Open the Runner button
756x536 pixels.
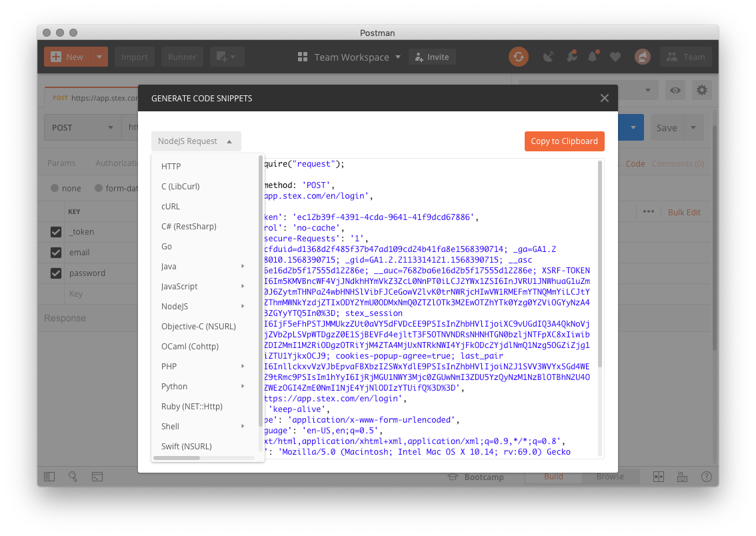tap(182, 57)
